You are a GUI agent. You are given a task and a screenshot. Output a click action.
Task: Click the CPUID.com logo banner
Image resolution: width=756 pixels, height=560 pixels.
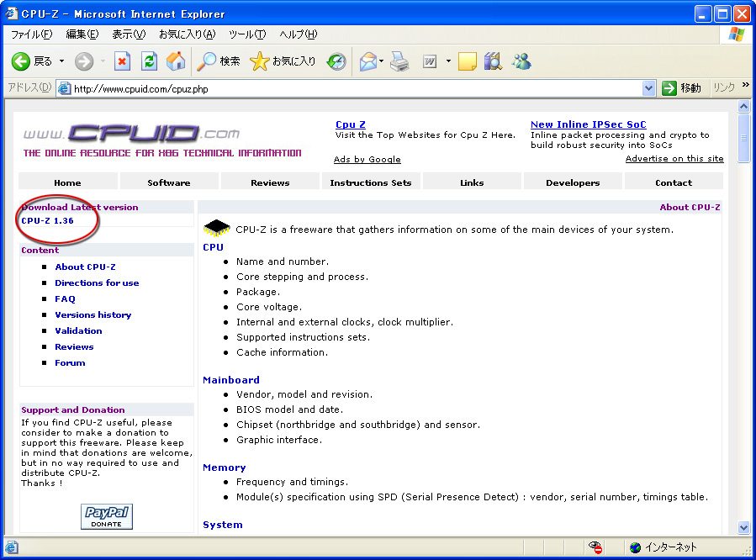click(x=162, y=140)
